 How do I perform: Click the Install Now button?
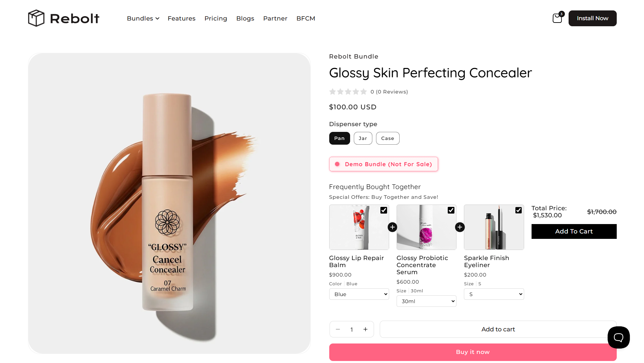pos(592,18)
